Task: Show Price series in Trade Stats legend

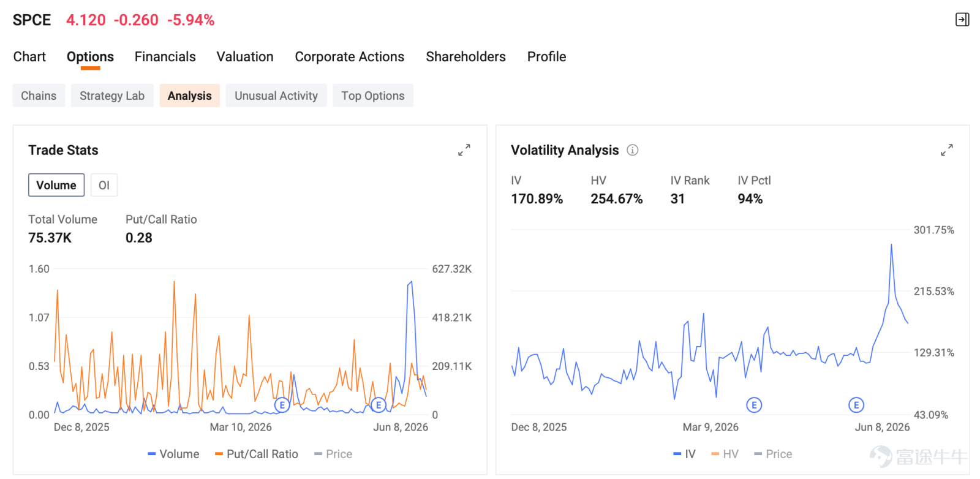Action: (x=333, y=454)
